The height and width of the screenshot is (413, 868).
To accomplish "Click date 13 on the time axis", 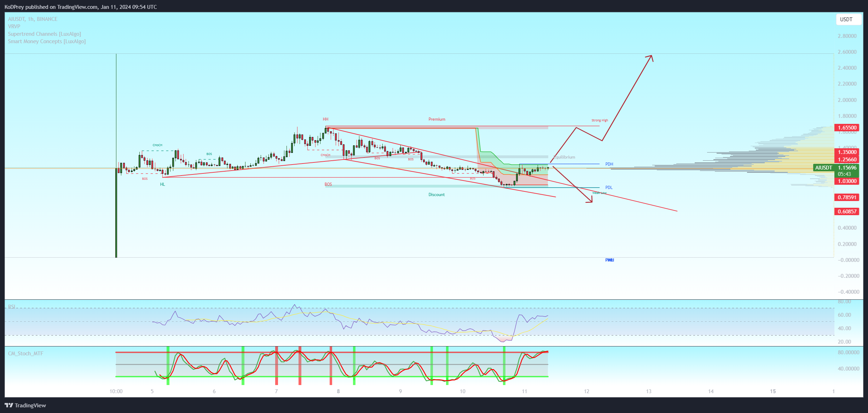I will (x=649, y=391).
